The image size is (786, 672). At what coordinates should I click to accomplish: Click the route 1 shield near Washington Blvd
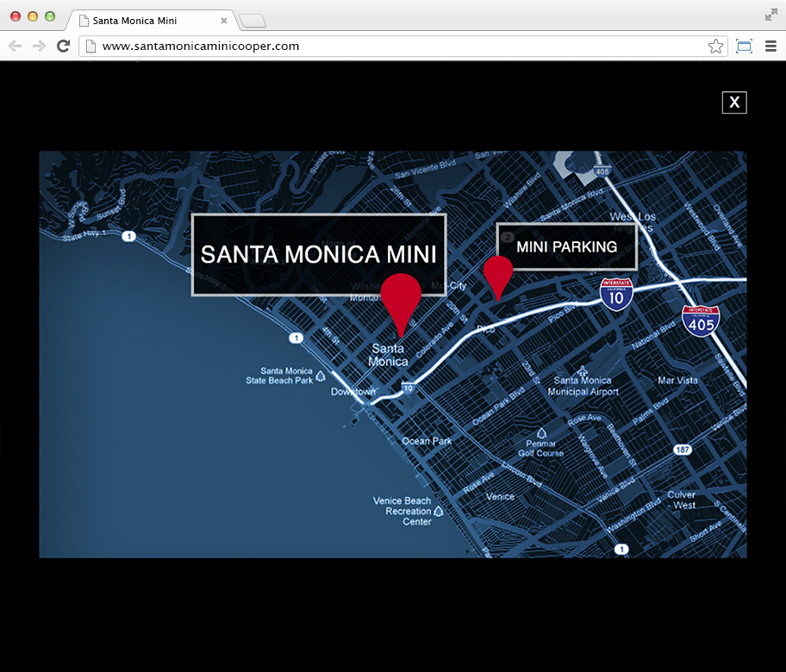point(621,549)
